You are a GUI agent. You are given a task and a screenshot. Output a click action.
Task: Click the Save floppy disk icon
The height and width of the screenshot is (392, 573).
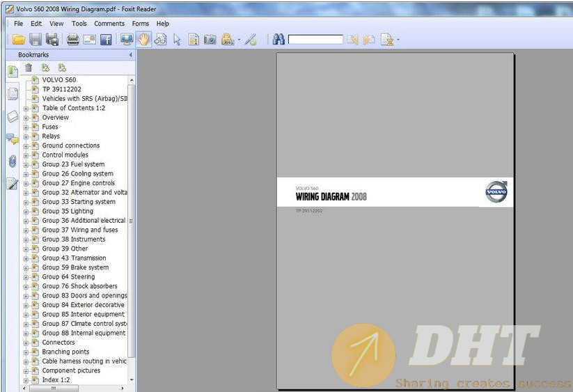[36, 39]
